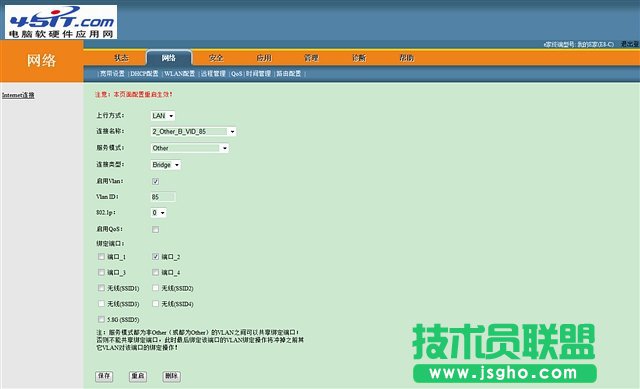The height and width of the screenshot is (389, 640).
Task: Check the 无线(SSID1) checkbox
Action: [101, 288]
